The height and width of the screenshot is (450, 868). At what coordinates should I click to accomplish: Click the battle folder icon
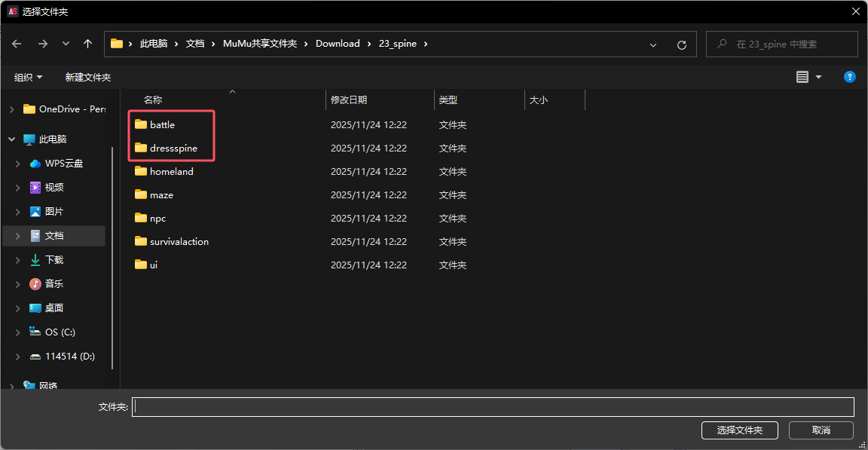(141, 124)
